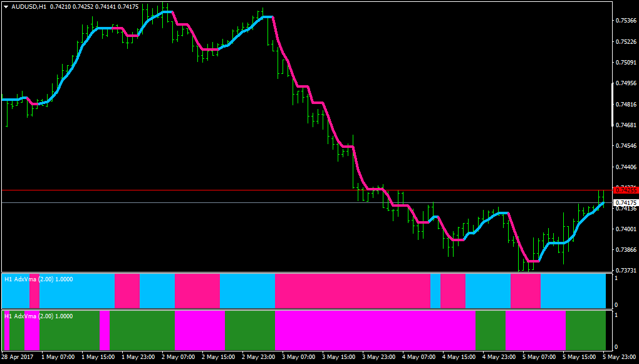Click the 1 May 15:00 time label
639x364 pixels.
point(98,356)
